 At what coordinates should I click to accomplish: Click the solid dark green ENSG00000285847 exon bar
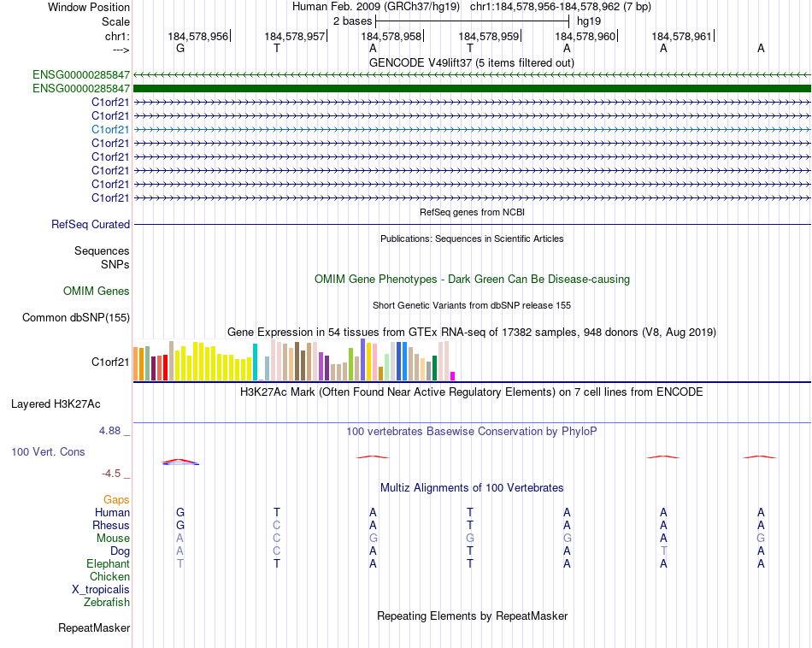point(472,89)
